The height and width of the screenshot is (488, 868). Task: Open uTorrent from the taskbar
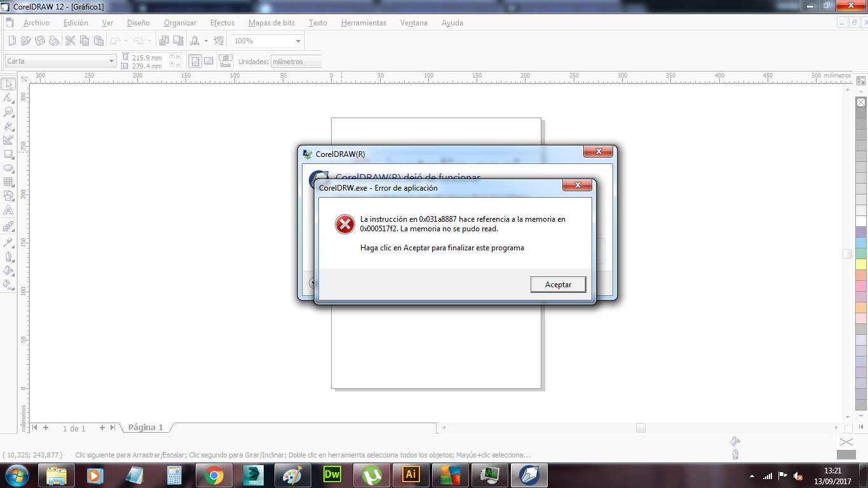point(371,475)
